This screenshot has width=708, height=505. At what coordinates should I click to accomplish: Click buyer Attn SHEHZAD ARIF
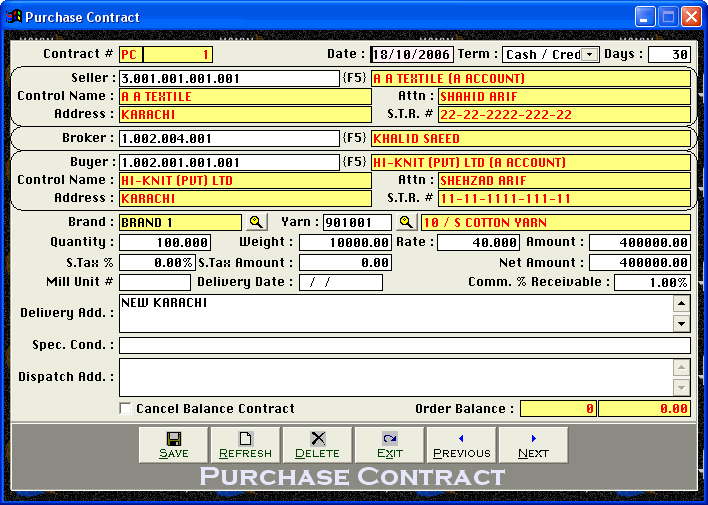tap(564, 181)
